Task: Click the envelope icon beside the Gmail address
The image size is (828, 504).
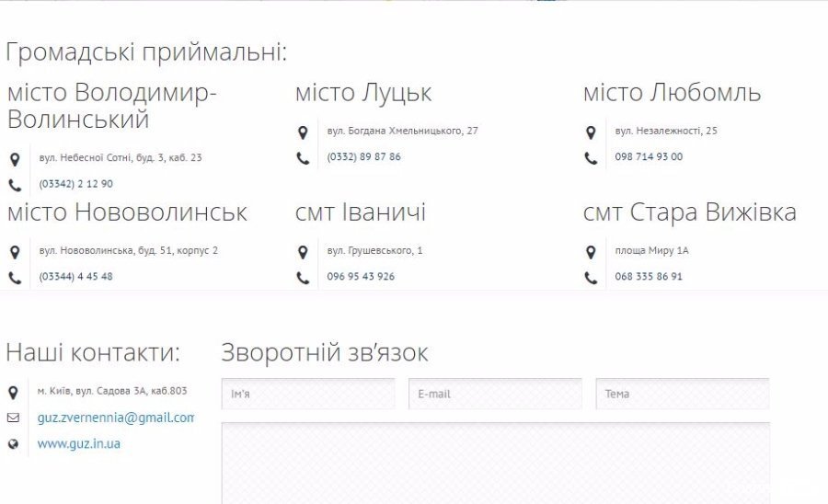Action: click(x=13, y=418)
